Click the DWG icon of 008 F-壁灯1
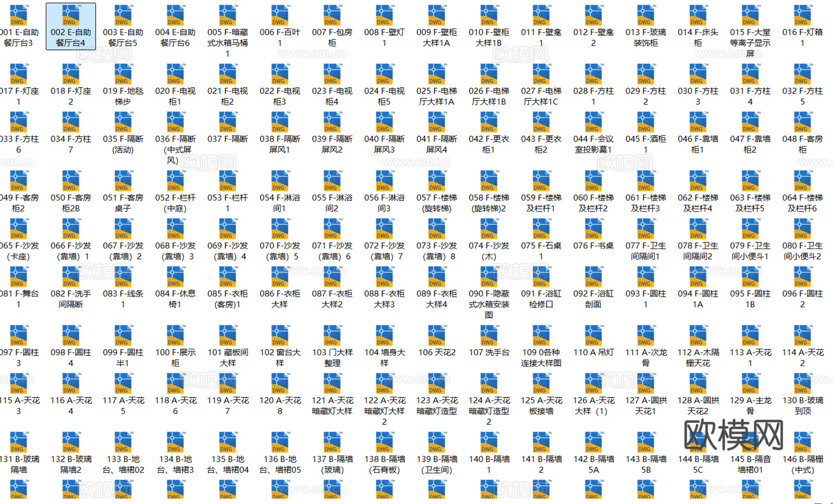The width and height of the screenshot is (833, 504). pyautogui.click(x=385, y=15)
